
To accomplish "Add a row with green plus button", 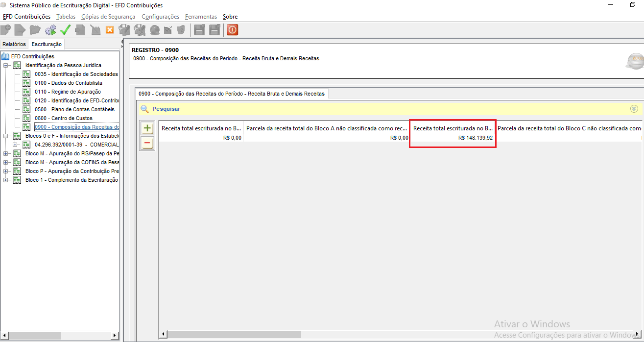I will pyautogui.click(x=147, y=128).
